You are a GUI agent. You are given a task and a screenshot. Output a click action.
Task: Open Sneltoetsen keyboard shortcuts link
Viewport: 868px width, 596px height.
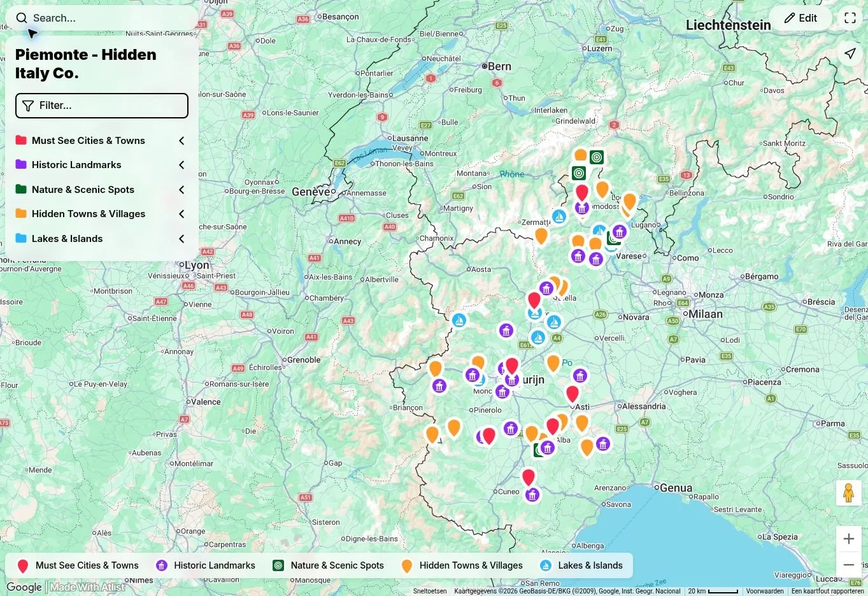tap(430, 592)
